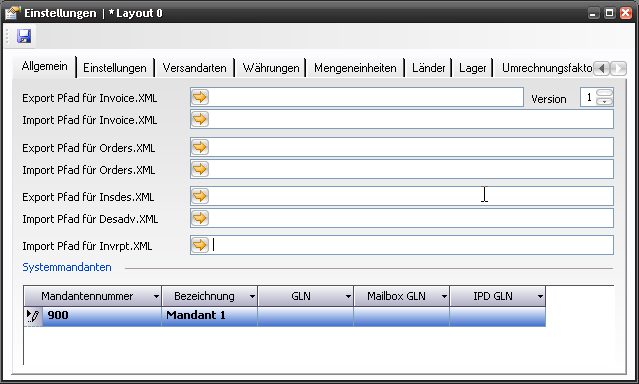Image resolution: width=639 pixels, height=384 pixels.
Task: Click the blue floppy disk save icon
Action: pyautogui.click(x=24, y=36)
